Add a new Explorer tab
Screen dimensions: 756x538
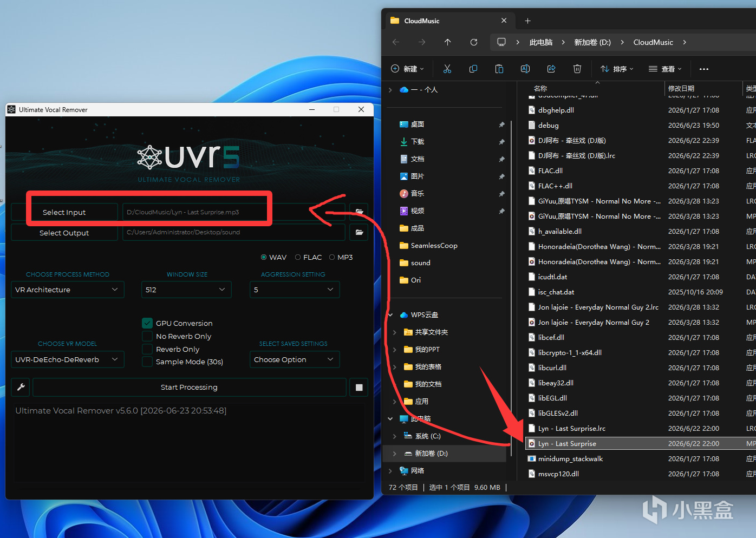527,21
